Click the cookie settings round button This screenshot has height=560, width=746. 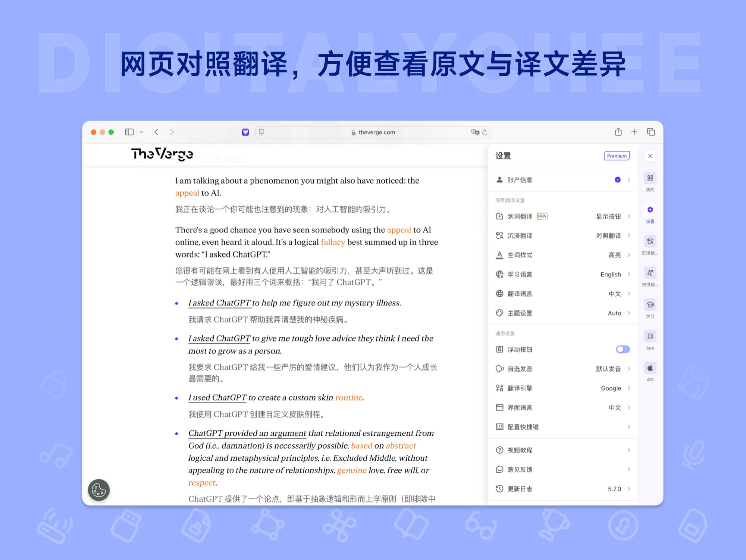99,490
